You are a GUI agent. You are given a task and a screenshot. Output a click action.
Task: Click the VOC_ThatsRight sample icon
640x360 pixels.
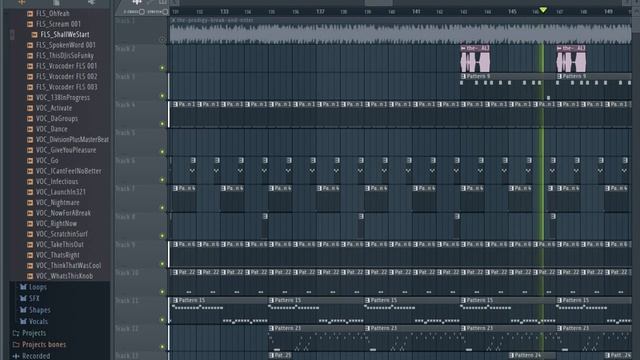(30, 255)
